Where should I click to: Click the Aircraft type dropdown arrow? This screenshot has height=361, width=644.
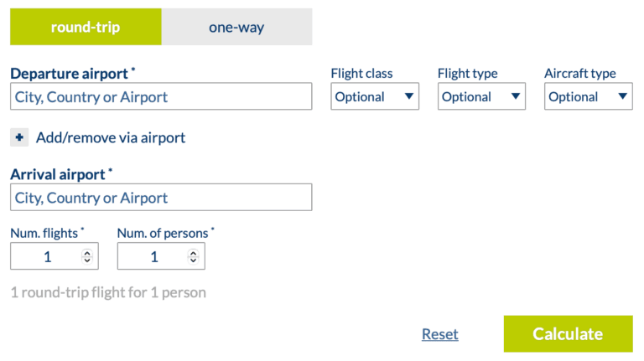click(621, 97)
